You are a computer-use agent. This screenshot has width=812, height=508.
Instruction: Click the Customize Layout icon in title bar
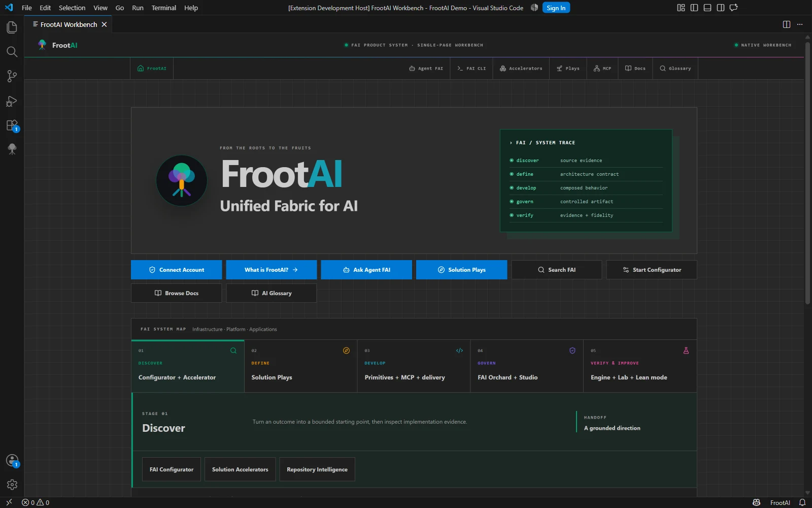pos(681,8)
